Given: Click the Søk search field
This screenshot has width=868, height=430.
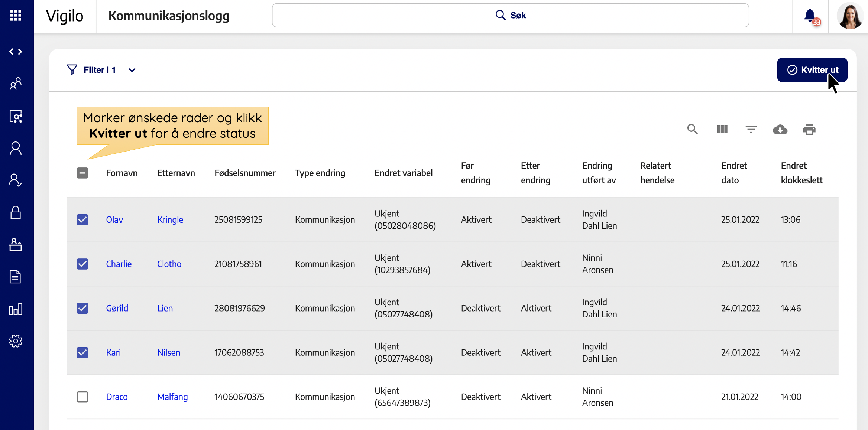Looking at the screenshot, I should 510,15.
